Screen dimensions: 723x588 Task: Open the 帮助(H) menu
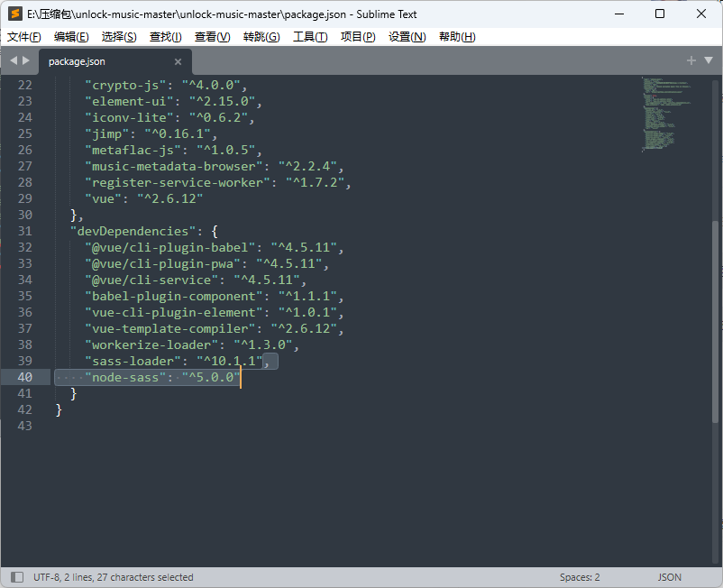coord(457,37)
